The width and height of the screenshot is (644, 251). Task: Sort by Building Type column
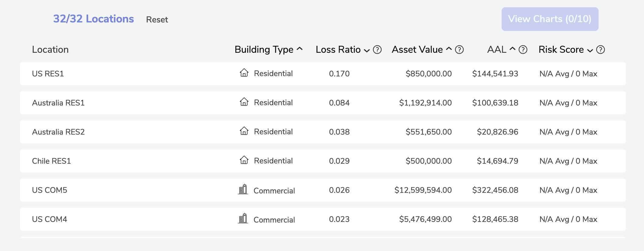(x=269, y=49)
